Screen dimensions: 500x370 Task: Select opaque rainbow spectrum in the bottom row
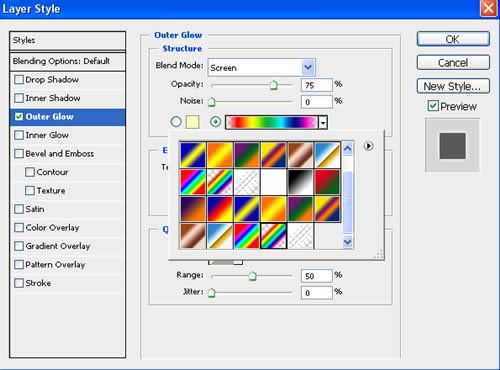click(x=246, y=236)
